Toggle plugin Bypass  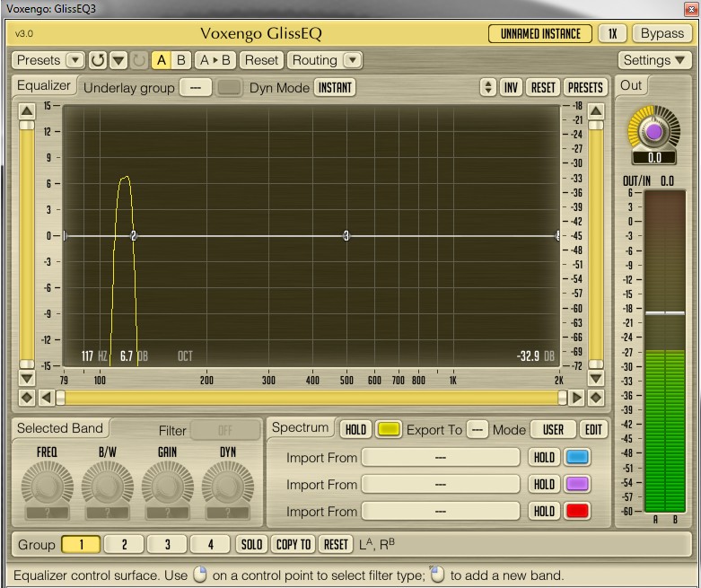click(662, 33)
